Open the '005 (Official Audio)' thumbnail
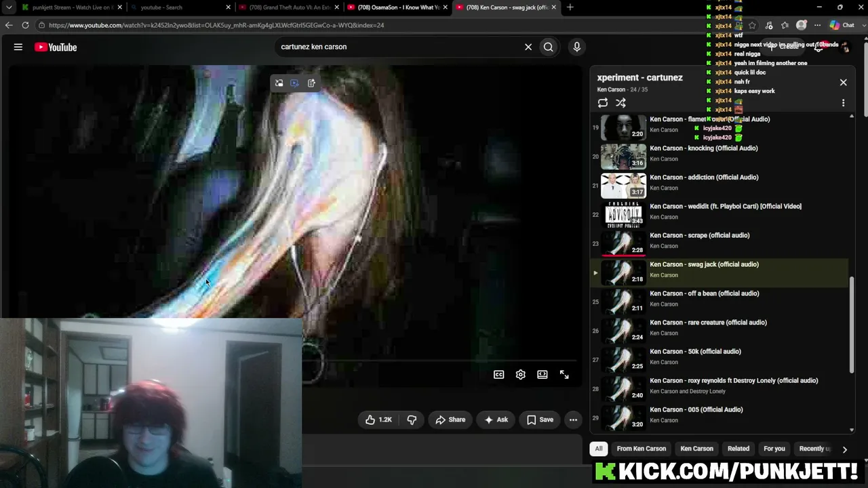 coord(624,418)
